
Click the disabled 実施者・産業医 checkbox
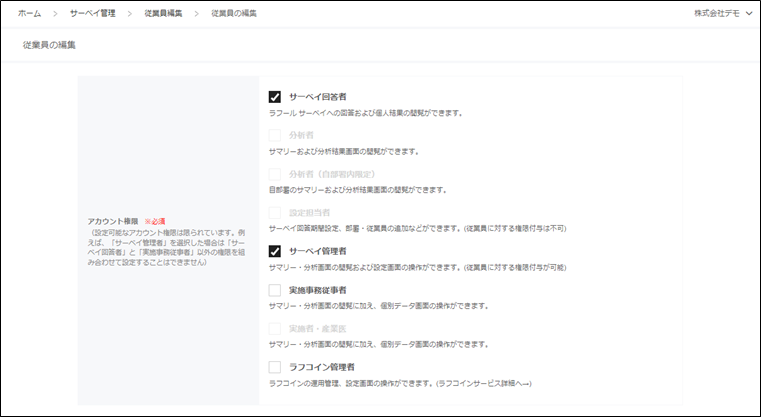click(x=275, y=328)
